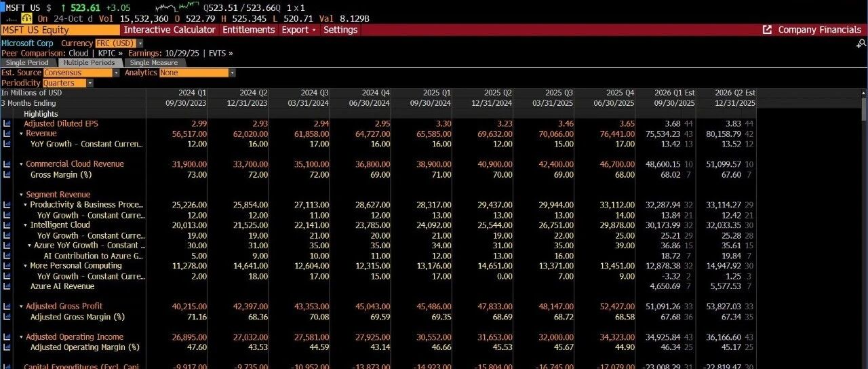Collapse the Intelligent Cloud group
The height and width of the screenshot is (369, 868).
tap(26, 225)
